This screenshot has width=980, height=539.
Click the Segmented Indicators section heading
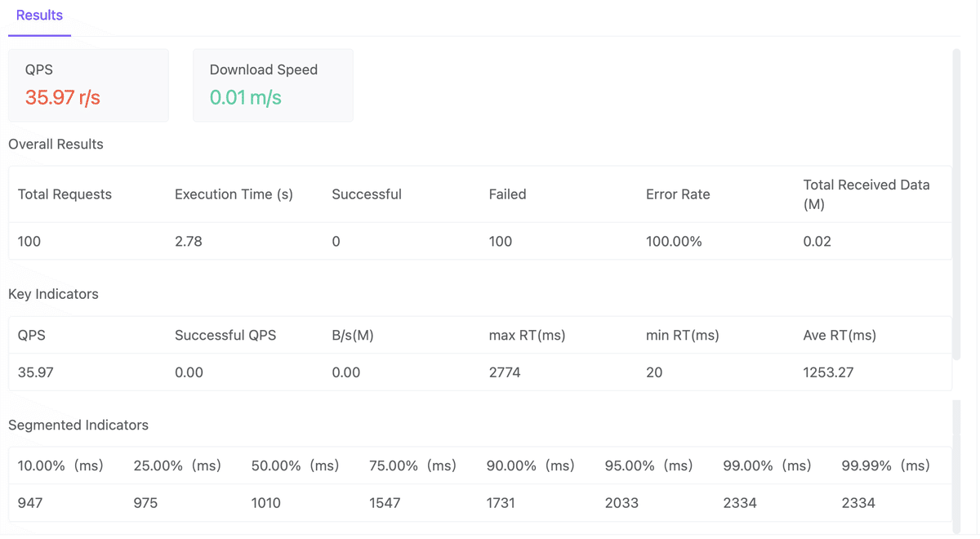(78, 425)
